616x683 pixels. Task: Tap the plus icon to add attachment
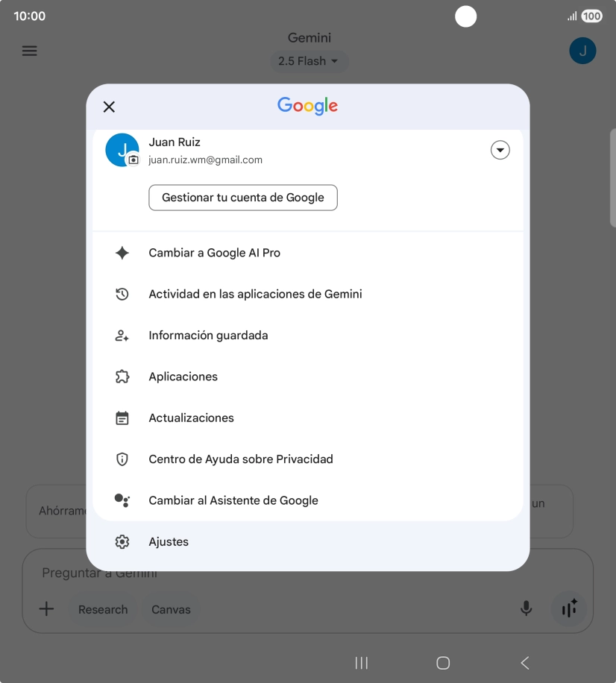(x=47, y=609)
